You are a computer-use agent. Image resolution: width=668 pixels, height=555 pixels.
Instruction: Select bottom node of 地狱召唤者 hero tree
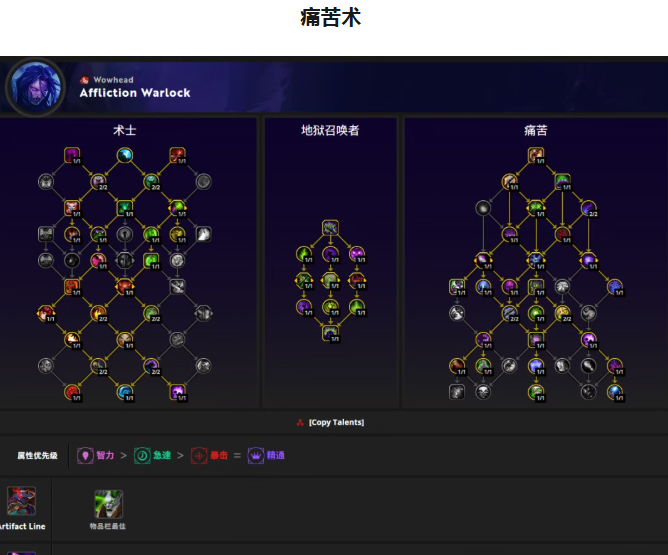[330, 333]
